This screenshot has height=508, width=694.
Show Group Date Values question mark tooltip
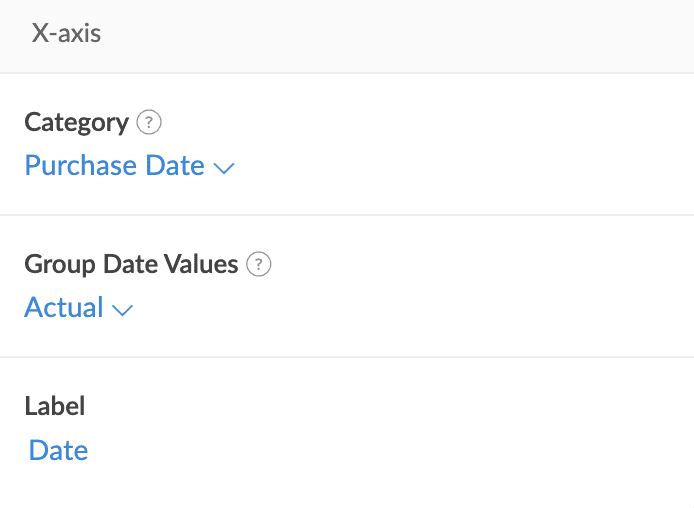259,265
